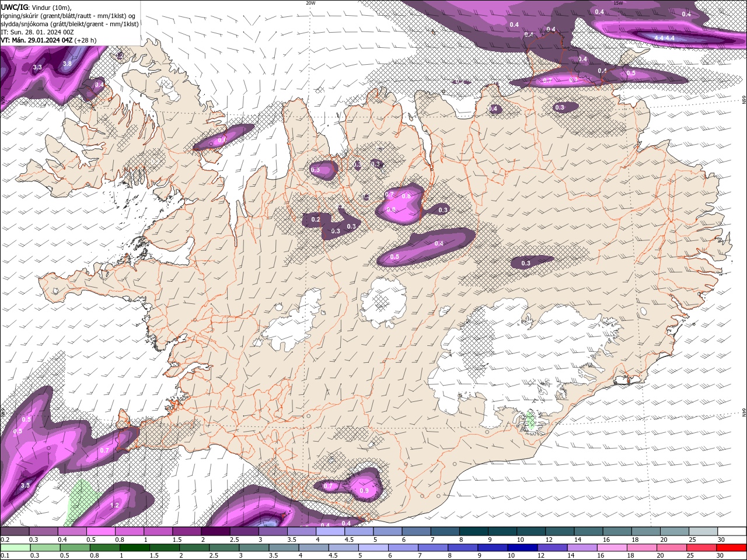Click the '0.9' value on the south coast
Image resolution: width=747 pixels, height=560 pixels.
point(364,491)
